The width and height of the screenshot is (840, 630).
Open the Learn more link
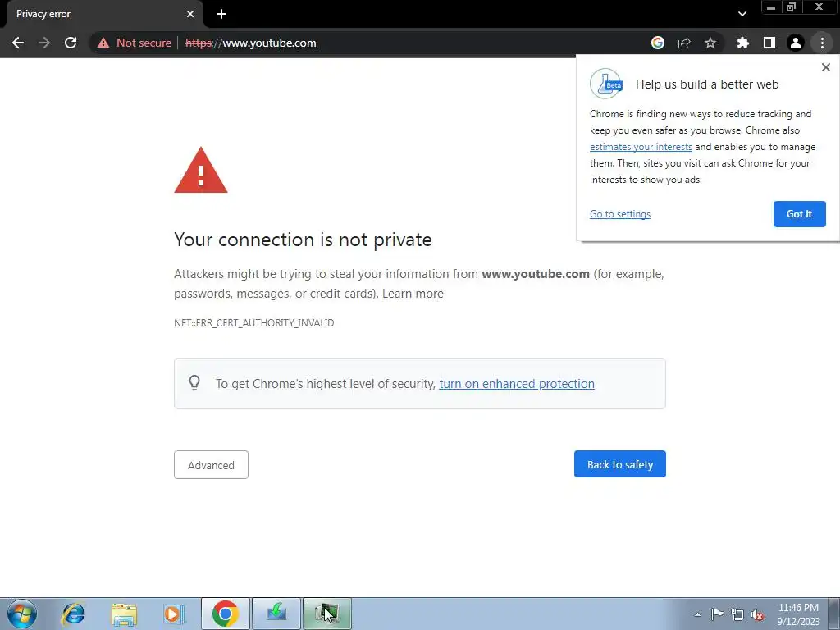point(413,294)
